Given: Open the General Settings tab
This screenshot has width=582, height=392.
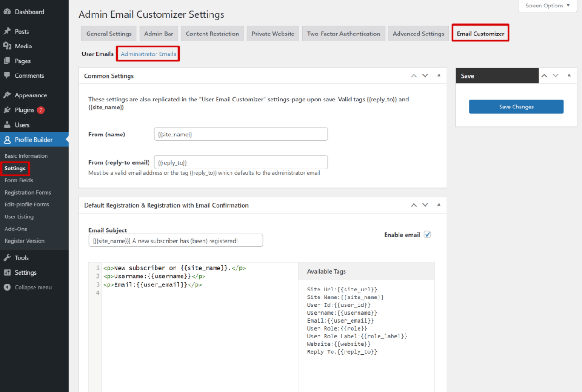Looking at the screenshot, I should pyautogui.click(x=109, y=34).
